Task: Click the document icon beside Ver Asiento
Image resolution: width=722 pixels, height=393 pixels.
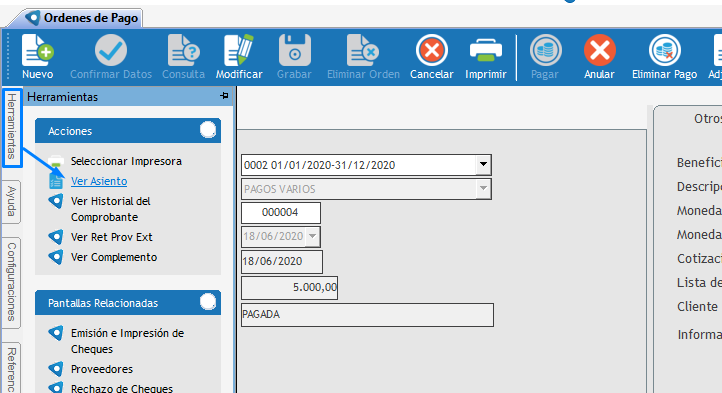Action: click(x=56, y=182)
